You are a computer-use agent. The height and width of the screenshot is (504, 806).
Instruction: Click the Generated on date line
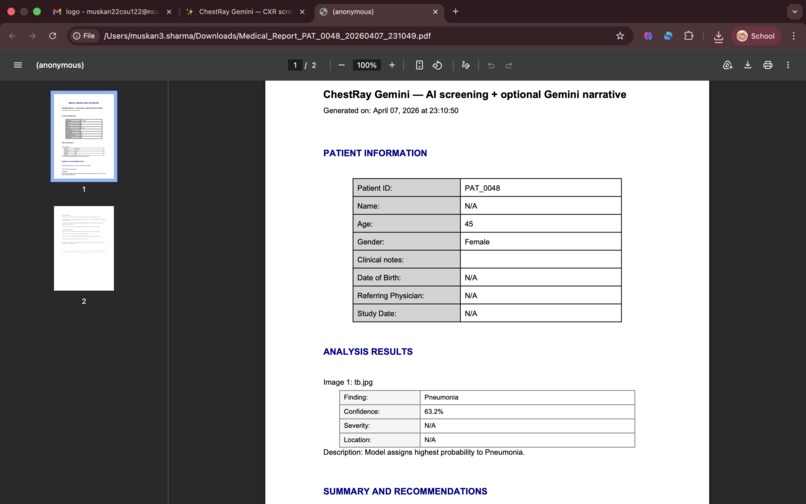[x=391, y=111]
